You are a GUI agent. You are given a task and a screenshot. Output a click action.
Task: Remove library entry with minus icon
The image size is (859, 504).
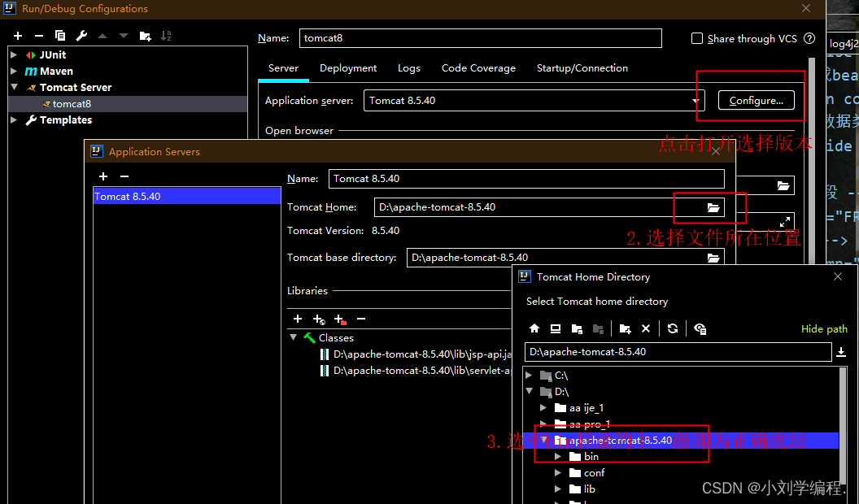(x=361, y=319)
